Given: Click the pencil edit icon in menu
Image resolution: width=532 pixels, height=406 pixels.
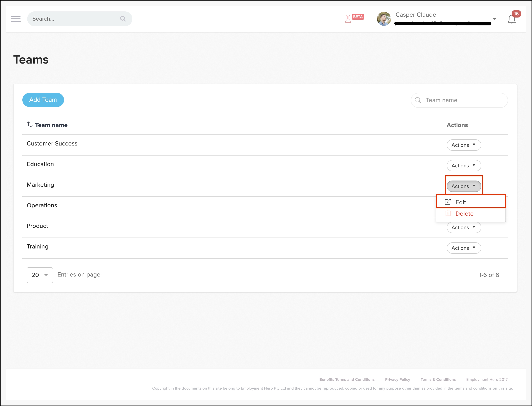Looking at the screenshot, I should tap(448, 202).
